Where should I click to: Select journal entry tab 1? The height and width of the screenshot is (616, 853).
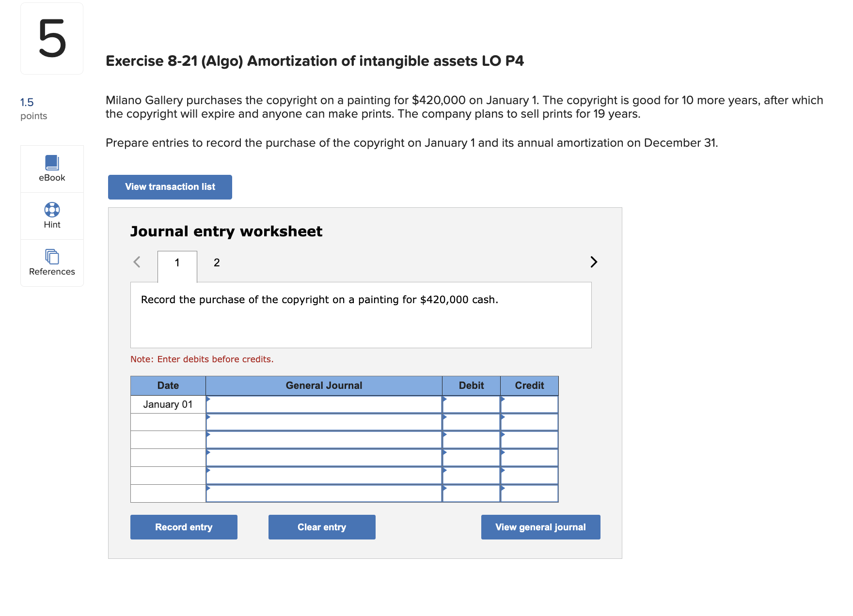[x=177, y=262]
